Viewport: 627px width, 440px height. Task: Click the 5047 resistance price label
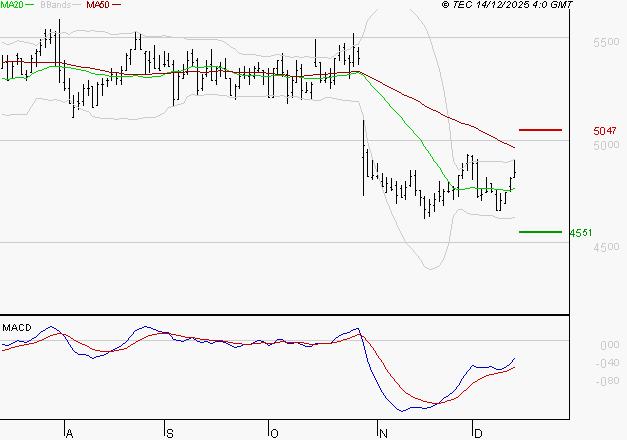point(604,131)
